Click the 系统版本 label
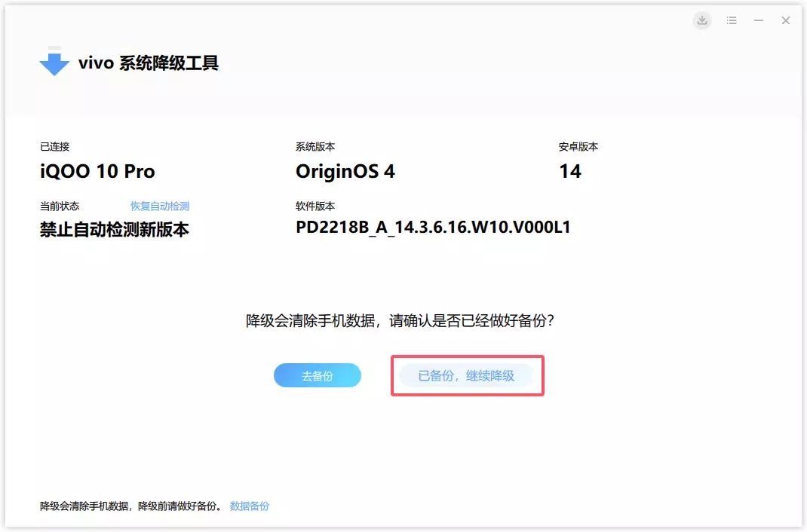This screenshot has width=807, height=532. click(315, 146)
